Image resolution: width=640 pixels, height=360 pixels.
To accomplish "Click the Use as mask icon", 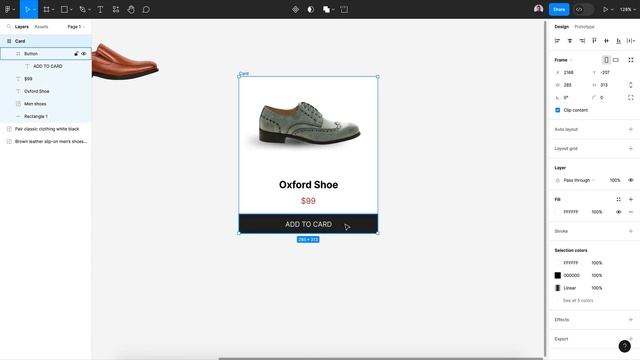I will [x=311, y=9].
